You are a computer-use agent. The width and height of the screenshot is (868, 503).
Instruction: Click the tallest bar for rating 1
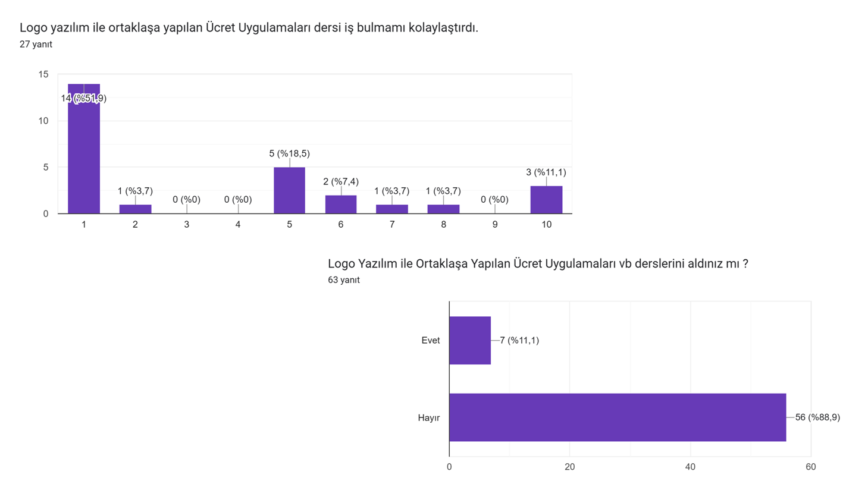click(84, 155)
